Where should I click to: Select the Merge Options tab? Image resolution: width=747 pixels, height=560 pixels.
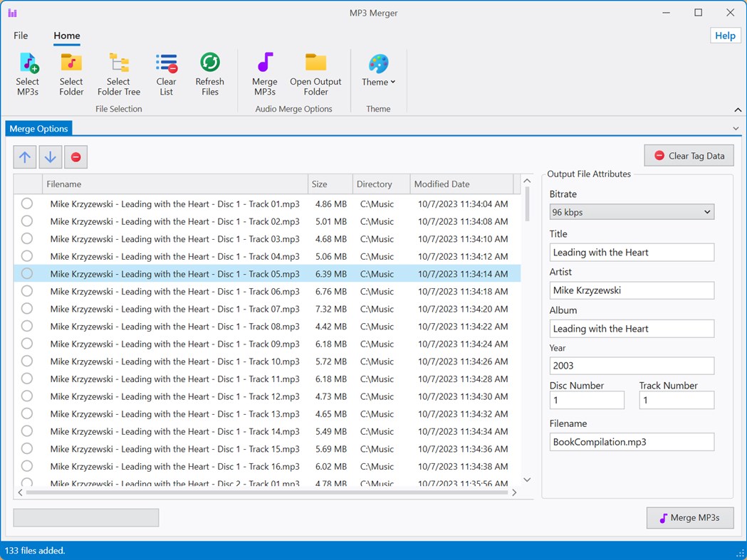click(38, 128)
